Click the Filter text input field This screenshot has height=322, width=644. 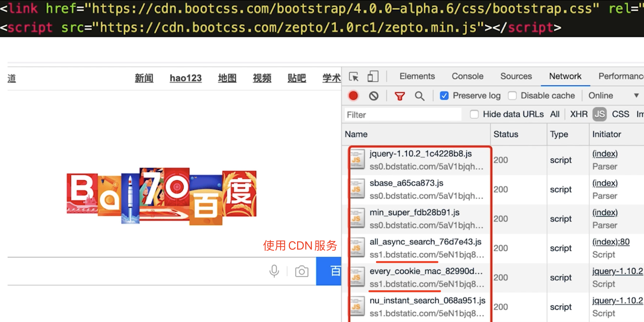402,115
